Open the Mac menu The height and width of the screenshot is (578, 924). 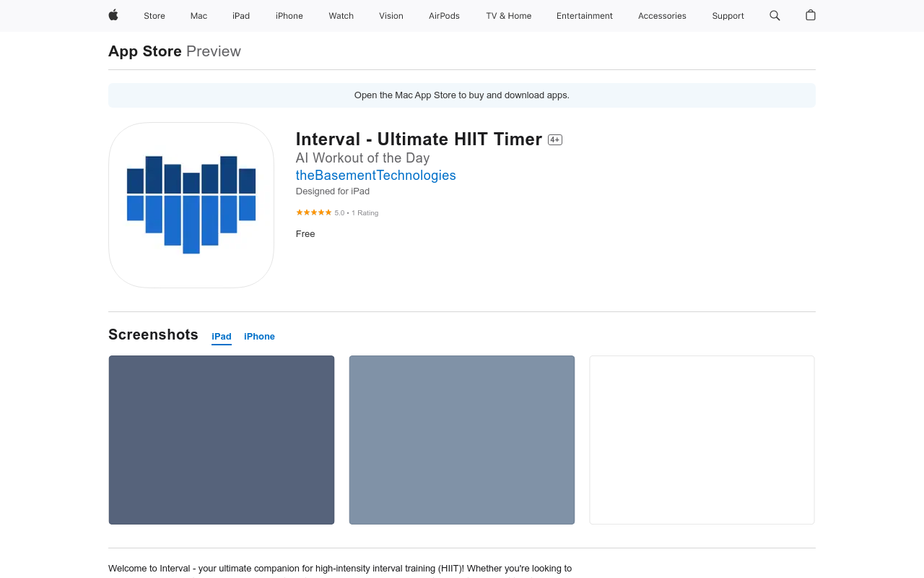(199, 16)
